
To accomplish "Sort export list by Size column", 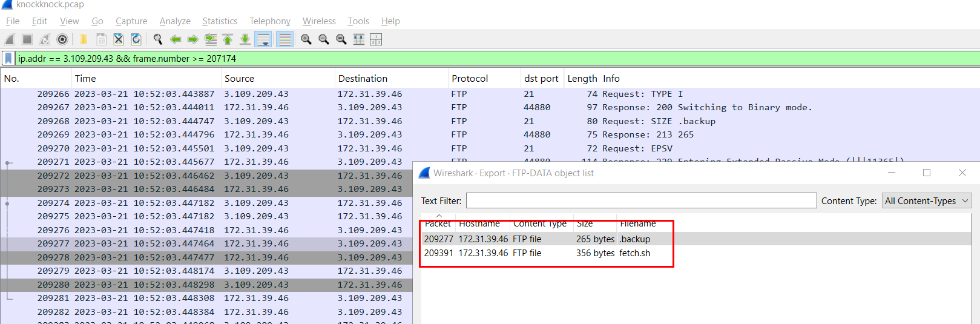I will coord(584,223).
